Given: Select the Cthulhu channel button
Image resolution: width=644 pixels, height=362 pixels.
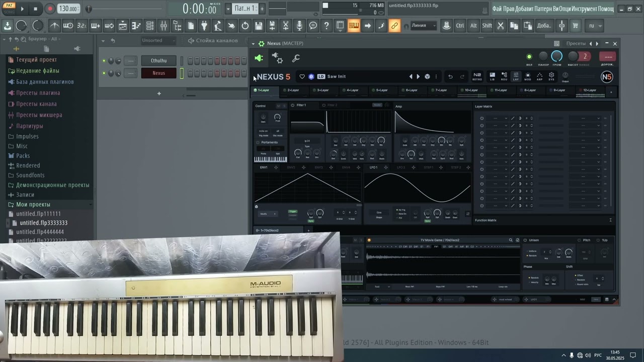Looking at the screenshot, I should click(x=158, y=61).
